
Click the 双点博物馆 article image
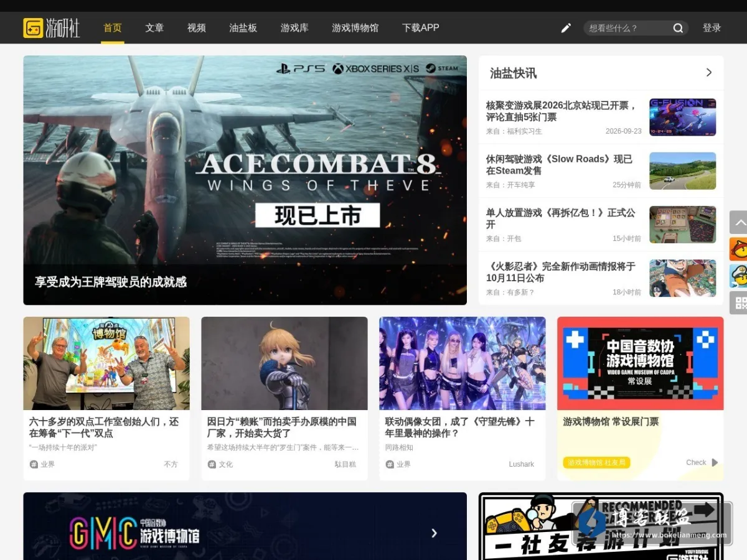[x=106, y=363]
